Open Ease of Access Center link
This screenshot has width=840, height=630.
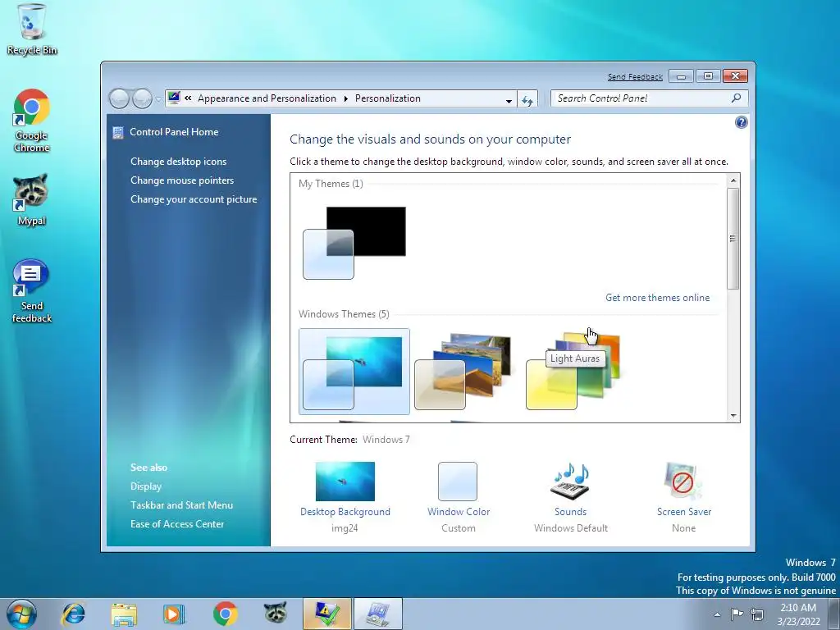177,524
